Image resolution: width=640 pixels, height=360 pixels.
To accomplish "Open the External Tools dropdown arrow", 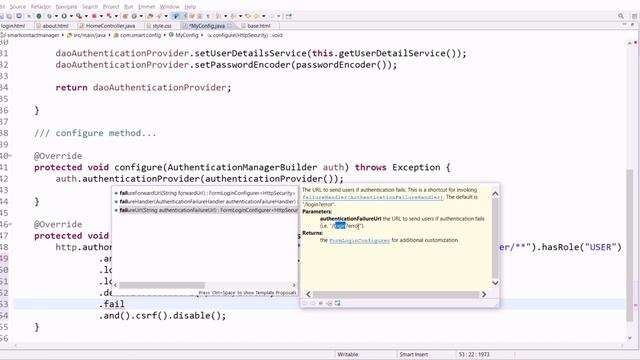I will (x=86, y=16).
